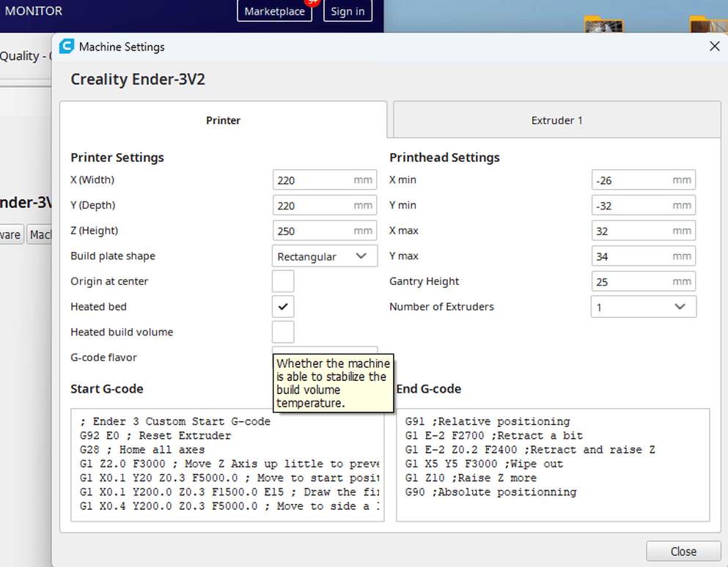This screenshot has width=728, height=567.
Task: Click the Cura logo icon in Machine Settings title
Action: pyautogui.click(x=67, y=46)
